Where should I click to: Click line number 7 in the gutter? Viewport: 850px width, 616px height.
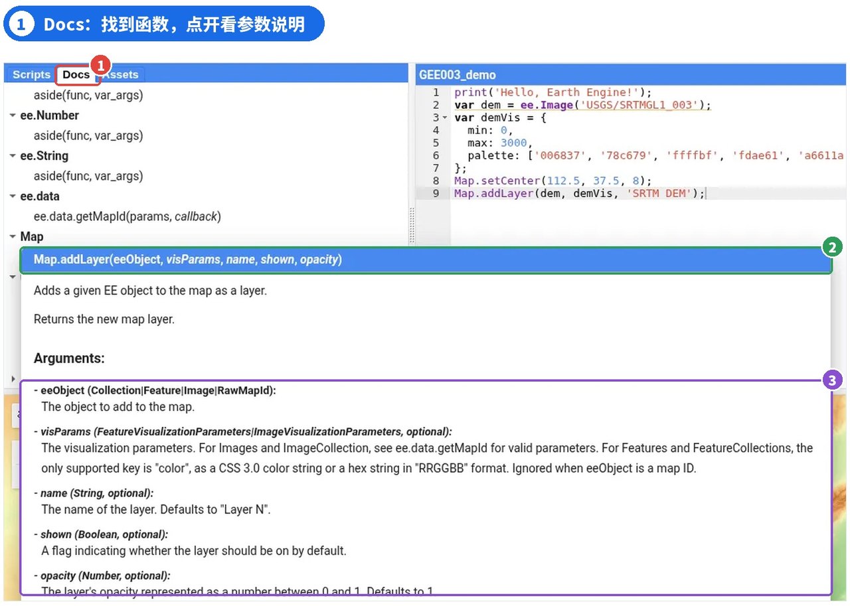pyautogui.click(x=435, y=168)
